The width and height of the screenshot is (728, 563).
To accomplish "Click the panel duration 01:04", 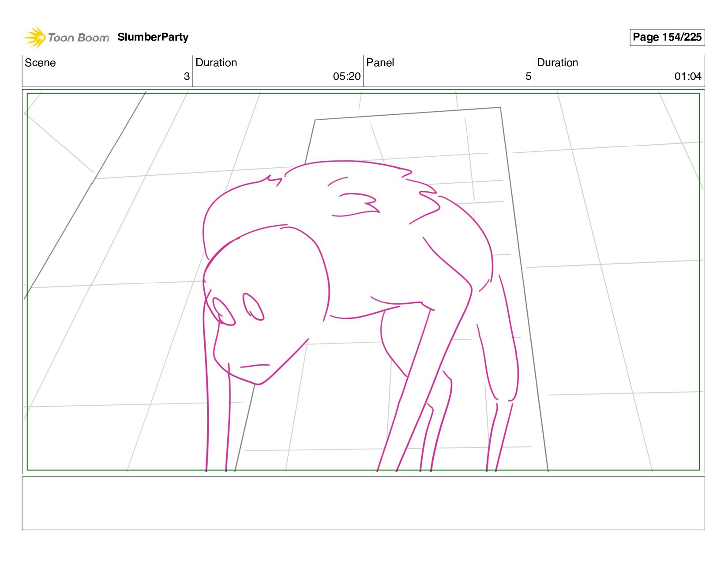I will (688, 76).
